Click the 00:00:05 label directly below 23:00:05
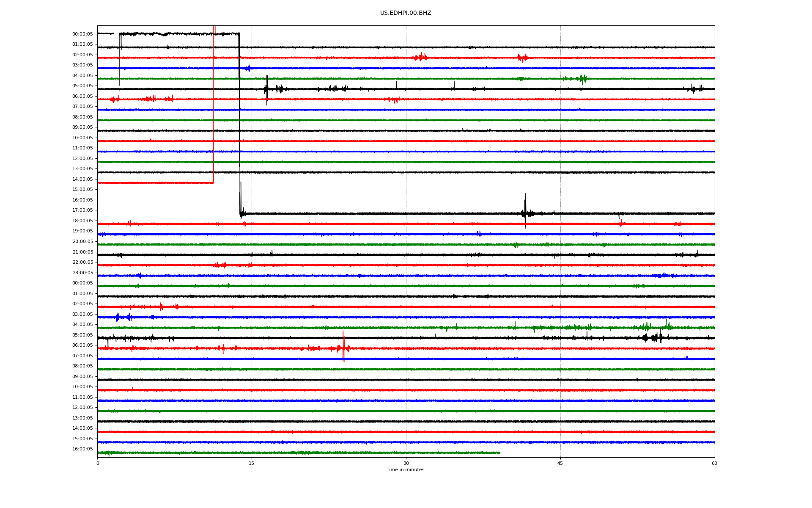The width and height of the screenshot is (812, 508). (82, 283)
